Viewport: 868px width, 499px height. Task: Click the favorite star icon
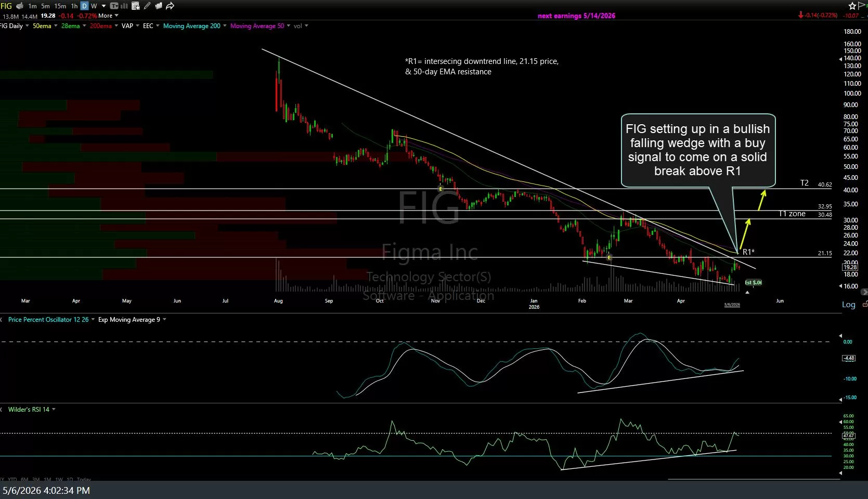[x=852, y=6]
